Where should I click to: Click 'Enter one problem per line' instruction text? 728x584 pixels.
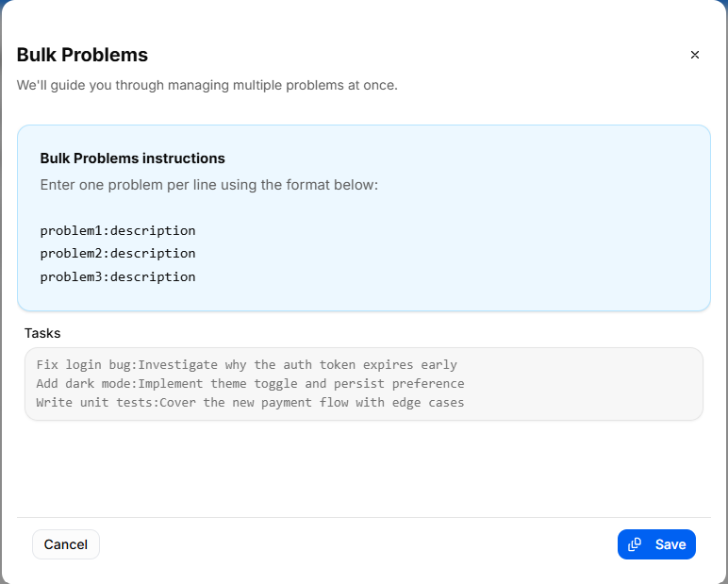click(x=209, y=185)
